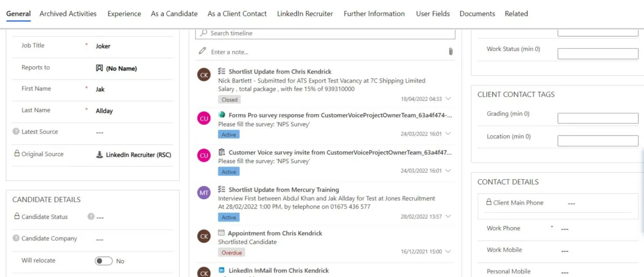644x277 pixels.
Task: Switch to the Archived Activities tab
Action: point(68,13)
